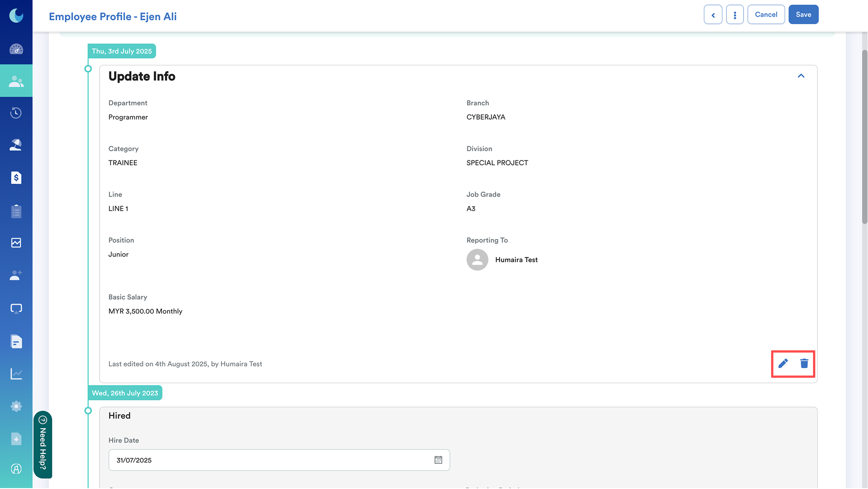
Task: Open the Dashboard speedometer icon in sidebar
Action: pyautogui.click(x=16, y=49)
